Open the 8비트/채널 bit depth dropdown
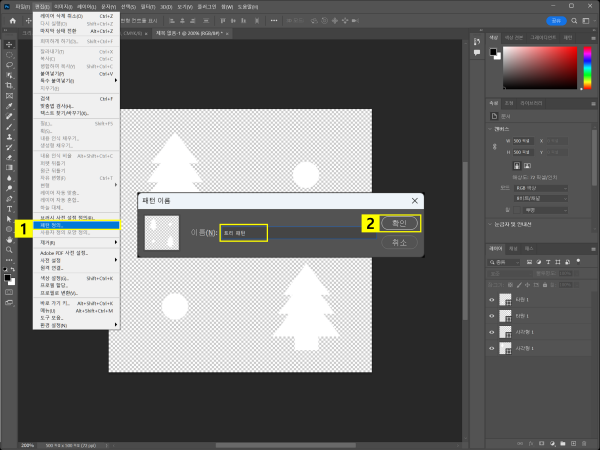 541,199
